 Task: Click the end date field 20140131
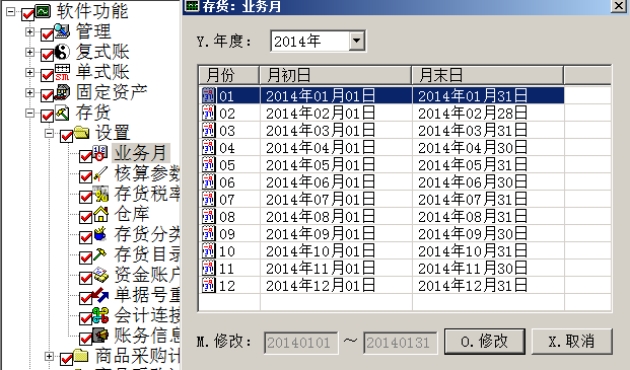pos(400,343)
